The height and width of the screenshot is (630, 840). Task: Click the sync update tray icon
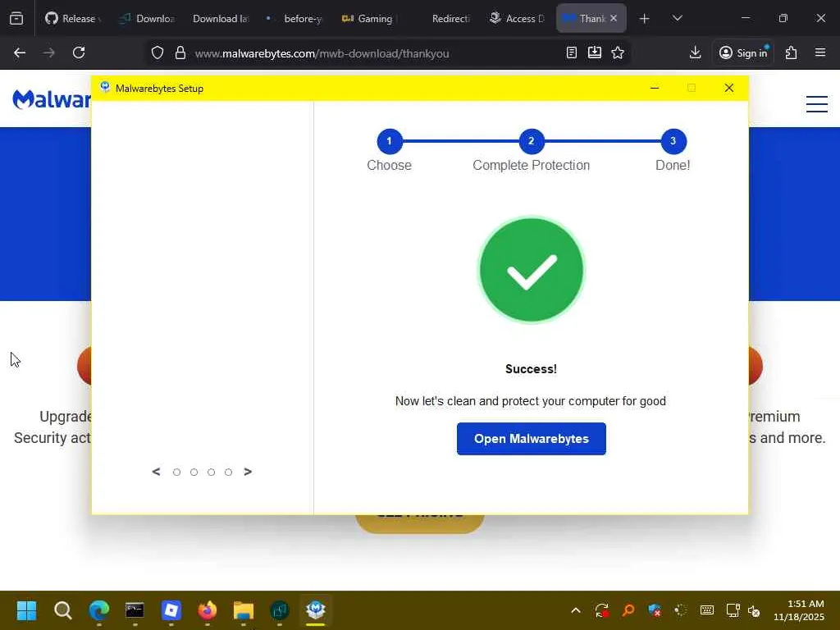(601, 610)
